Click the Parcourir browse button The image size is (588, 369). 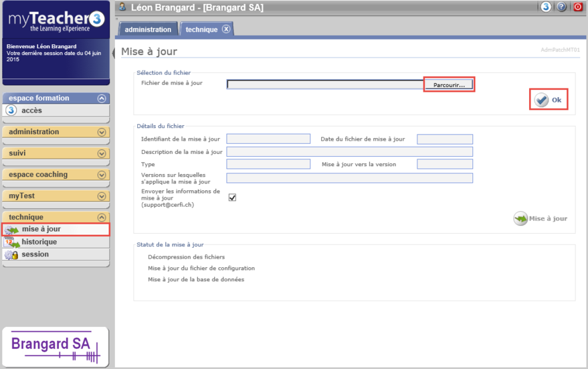tap(449, 85)
